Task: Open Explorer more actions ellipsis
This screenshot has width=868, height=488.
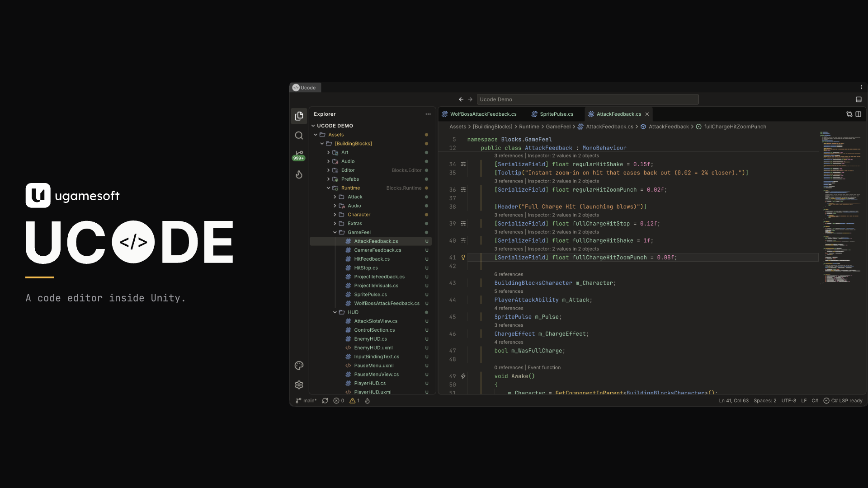Action: pyautogui.click(x=428, y=114)
